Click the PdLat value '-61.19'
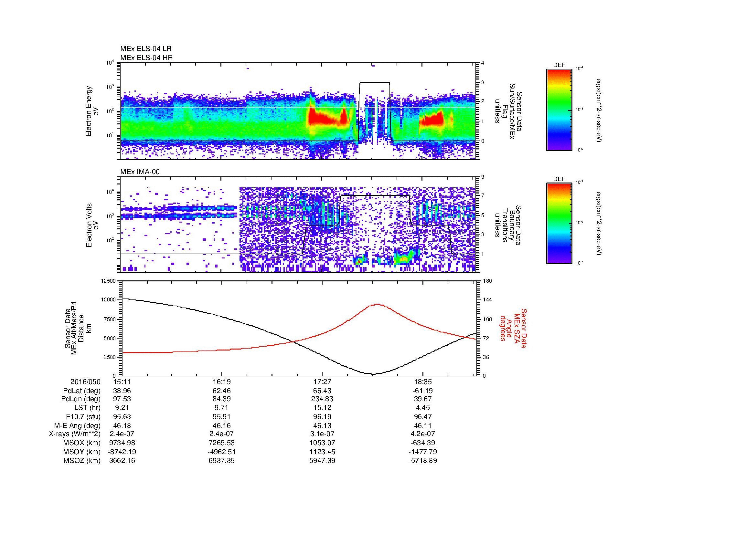 pos(422,391)
